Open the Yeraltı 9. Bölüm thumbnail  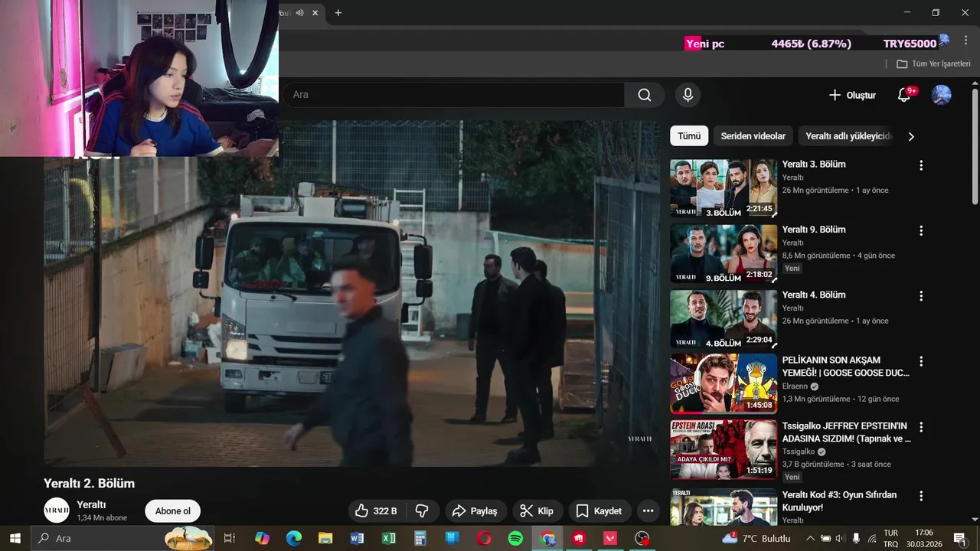coord(724,254)
